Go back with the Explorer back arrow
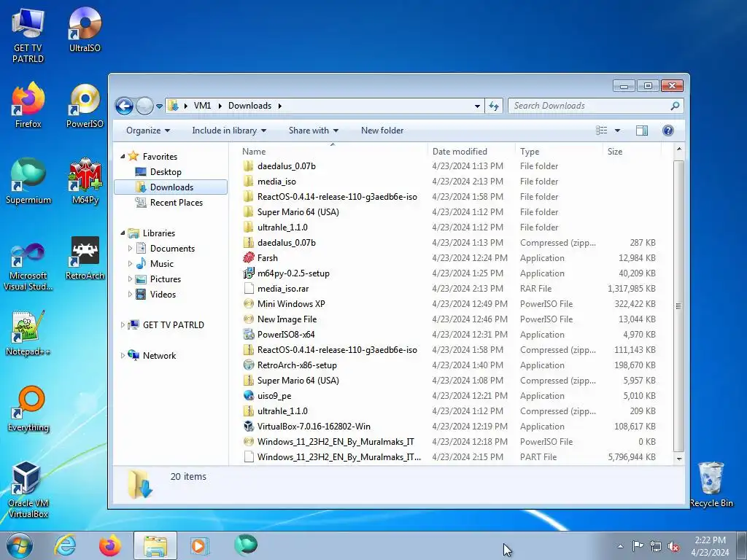The image size is (747, 560). (124, 106)
